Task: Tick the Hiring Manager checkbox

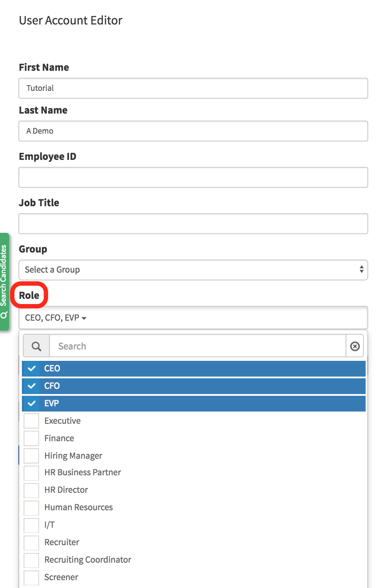Action: [31, 456]
